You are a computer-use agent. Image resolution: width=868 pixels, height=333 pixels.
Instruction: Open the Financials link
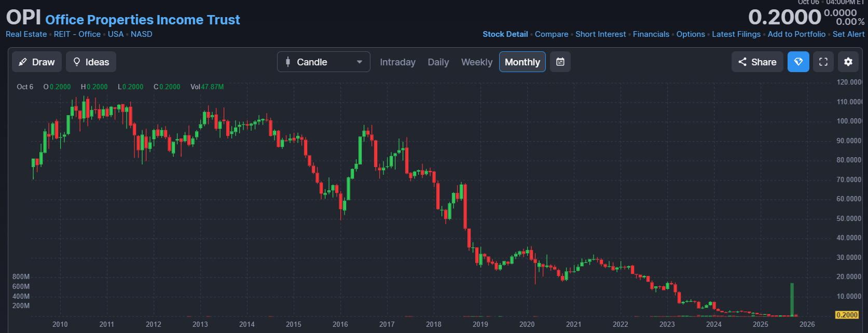point(651,34)
